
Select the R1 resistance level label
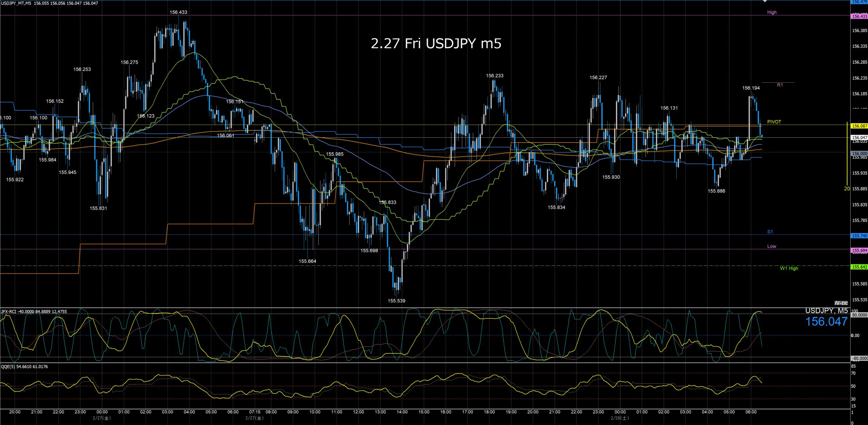780,85
